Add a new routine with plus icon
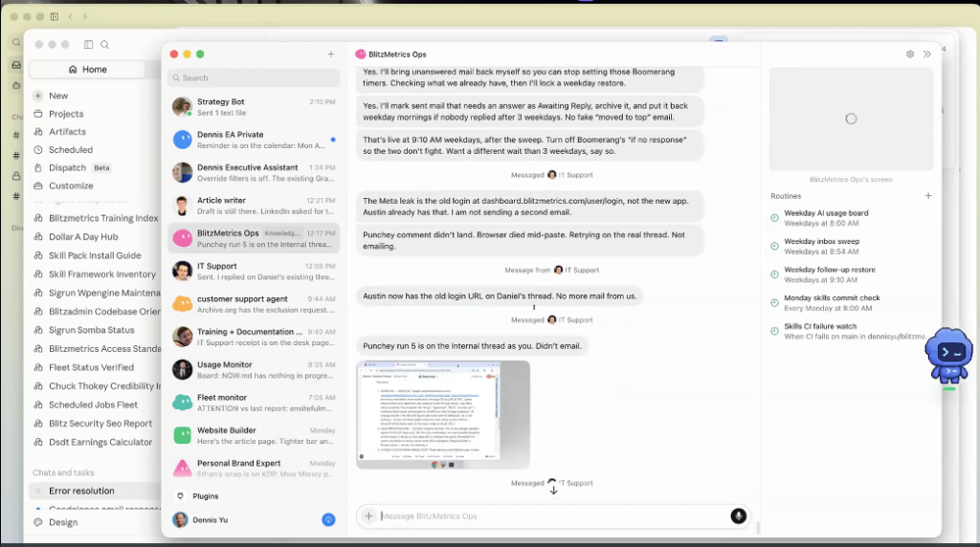The width and height of the screenshot is (980, 547). click(x=928, y=195)
